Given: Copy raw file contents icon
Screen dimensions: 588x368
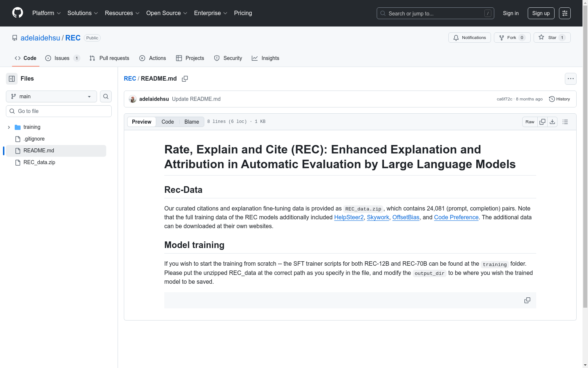Looking at the screenshot, I should click(x=542, y=122).
